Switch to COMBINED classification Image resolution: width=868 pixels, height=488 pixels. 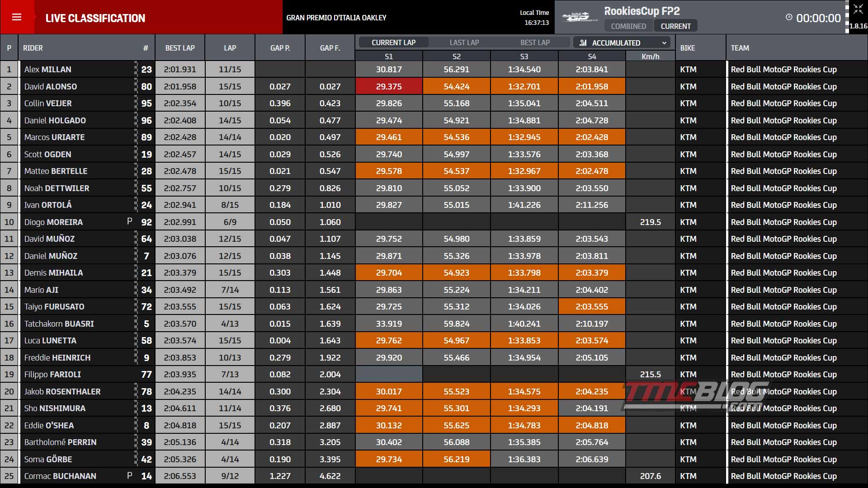pyautogui.click(x=628, y=26)
